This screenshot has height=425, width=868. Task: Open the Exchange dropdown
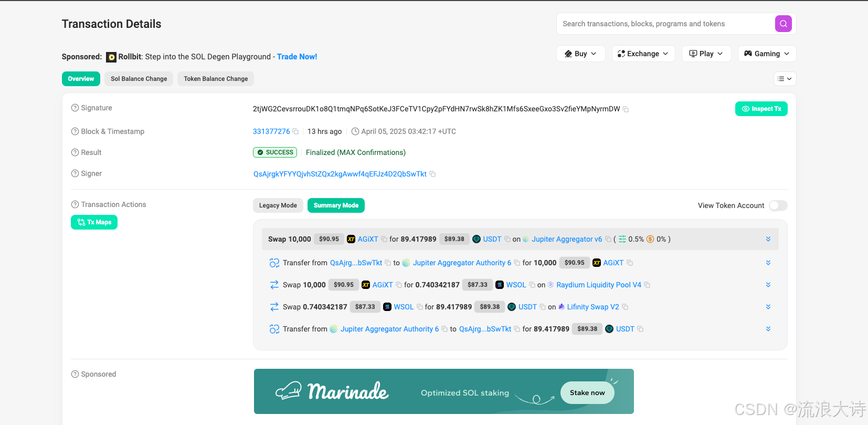coord(643,54)
